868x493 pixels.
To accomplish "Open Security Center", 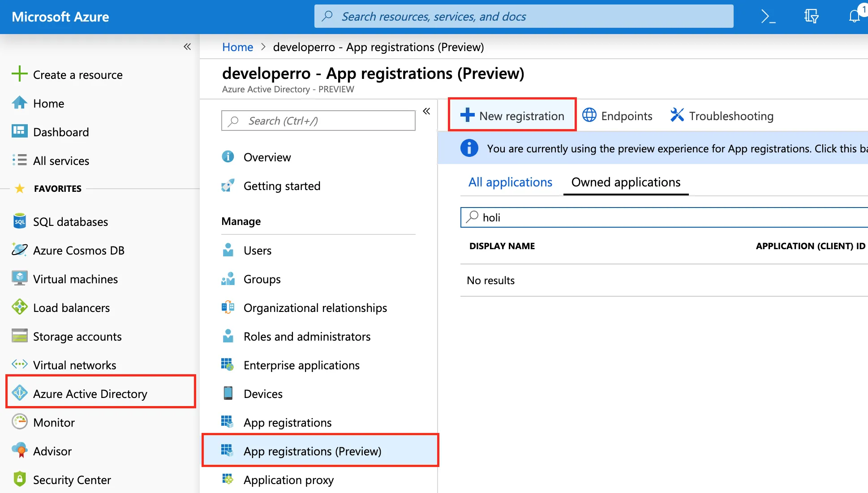I will (x=72, y=479).
